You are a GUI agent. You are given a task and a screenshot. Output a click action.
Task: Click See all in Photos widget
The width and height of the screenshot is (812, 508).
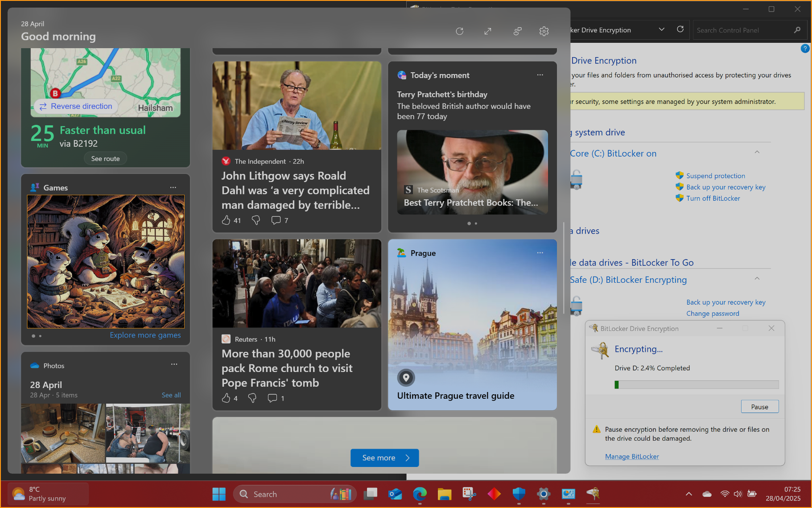171,395
